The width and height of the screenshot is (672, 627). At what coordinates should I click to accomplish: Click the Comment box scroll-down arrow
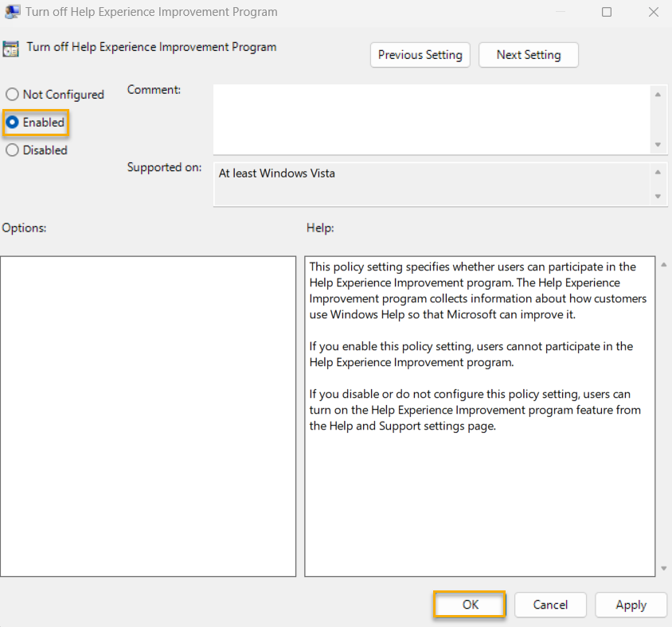659,145
